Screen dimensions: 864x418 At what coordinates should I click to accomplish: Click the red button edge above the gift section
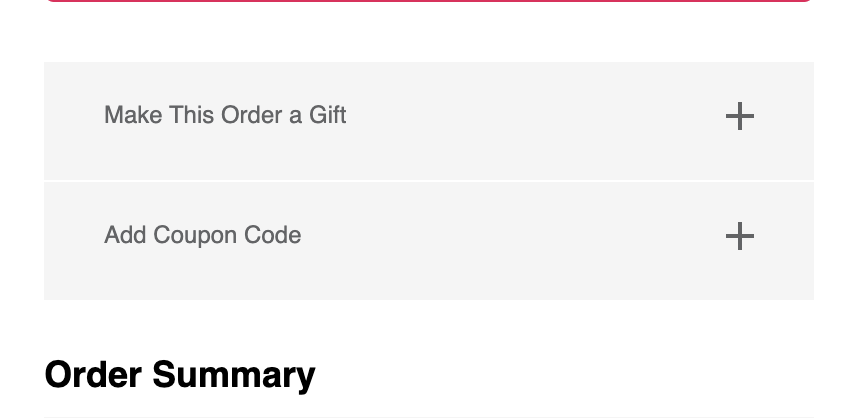428,1
